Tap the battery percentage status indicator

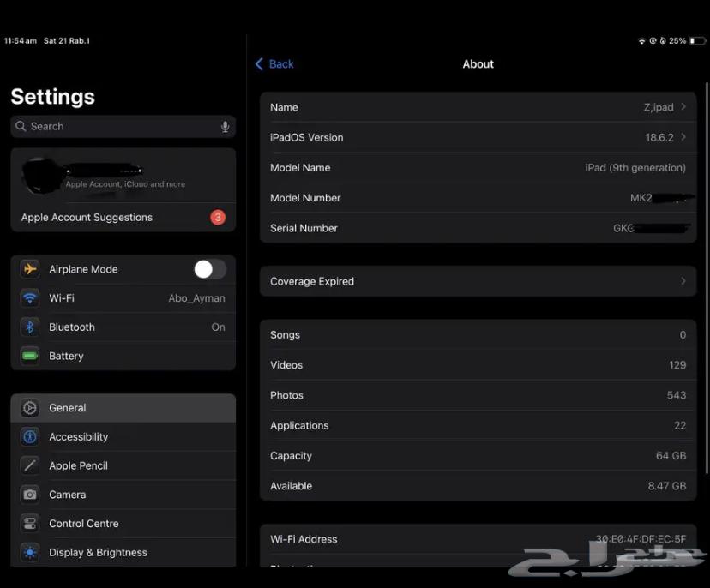pyautogui.click(x=677, y=41)
